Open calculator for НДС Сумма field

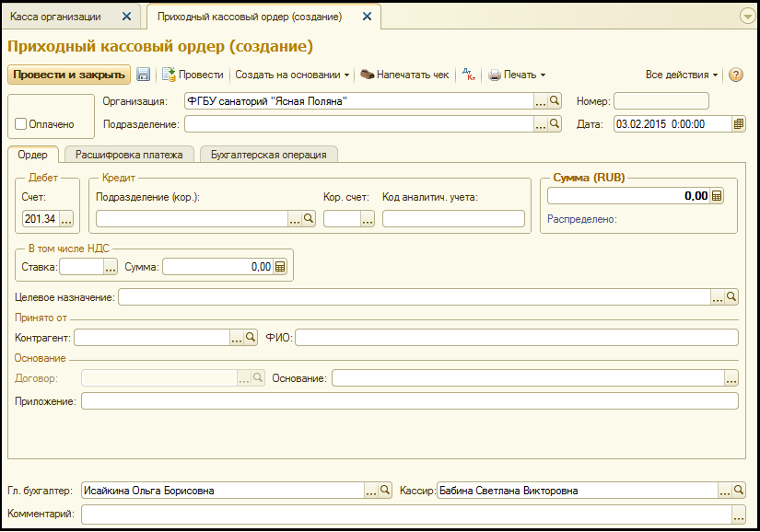281,267
